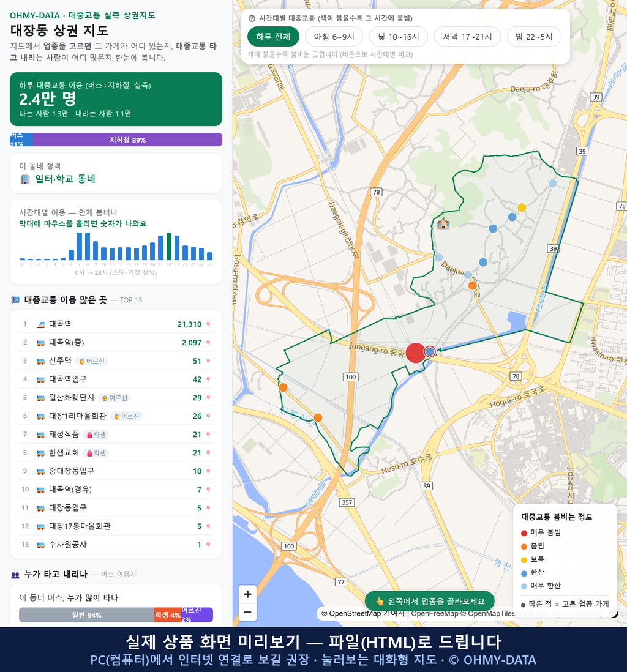The height and width of the screenshot is (672, 627).
Task: Click the 2.4만 명 daily ridership figure
Action: (48, 99)
